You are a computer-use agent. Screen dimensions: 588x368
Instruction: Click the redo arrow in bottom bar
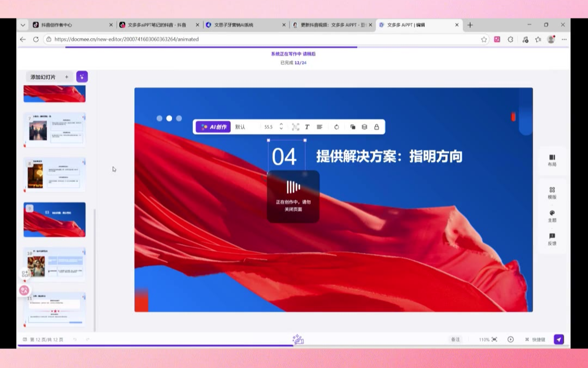[x=88, y=340]
